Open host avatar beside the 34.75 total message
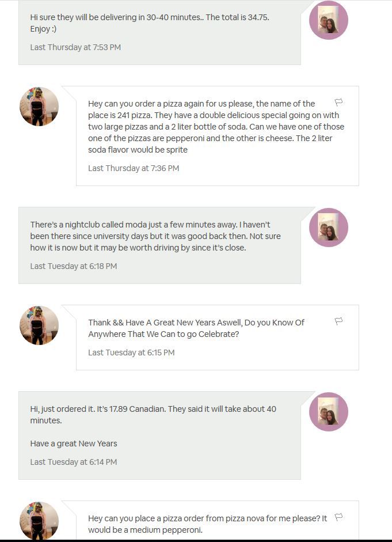 point(329,21)
